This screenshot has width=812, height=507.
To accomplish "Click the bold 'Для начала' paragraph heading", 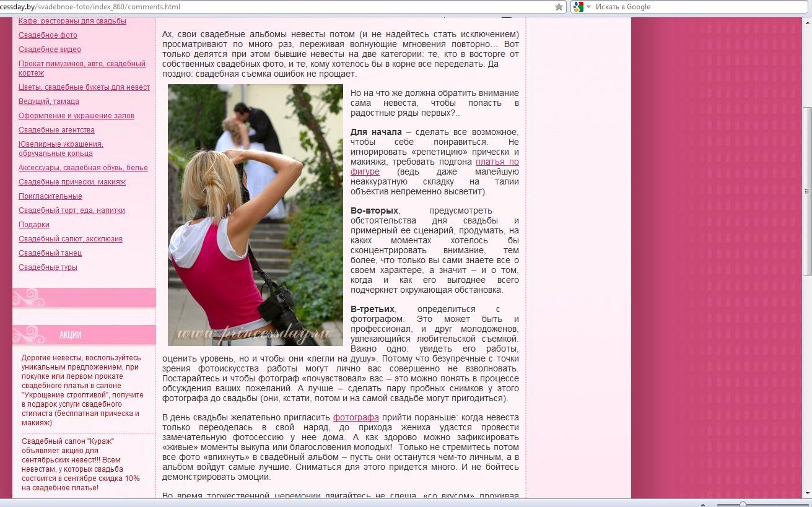I will pyautogui.click(x=376, y=132).
